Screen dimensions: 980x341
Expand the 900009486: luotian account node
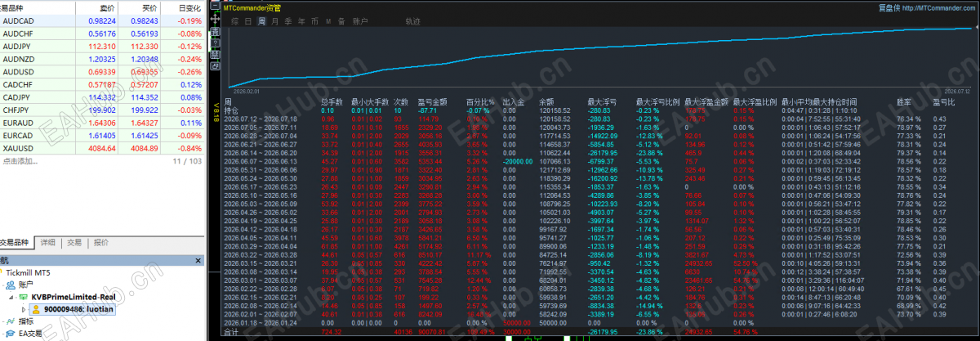tap(23, 309)
